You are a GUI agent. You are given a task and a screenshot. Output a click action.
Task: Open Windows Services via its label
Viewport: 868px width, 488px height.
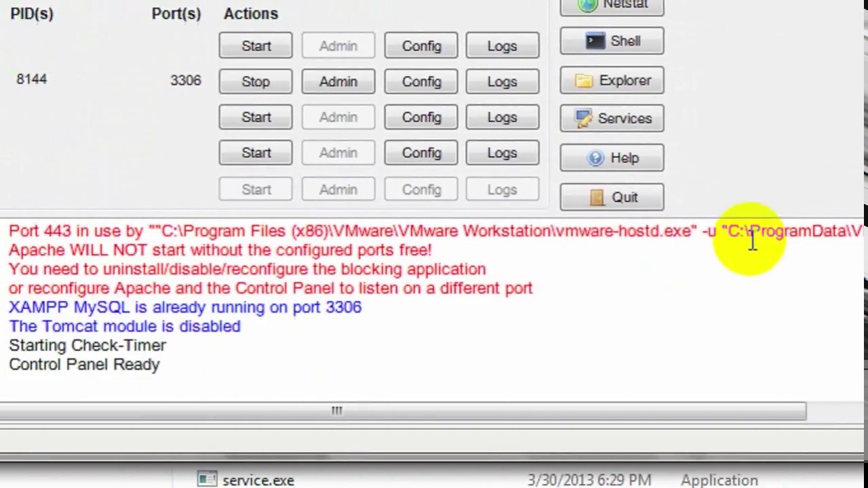tap(625, 119)
